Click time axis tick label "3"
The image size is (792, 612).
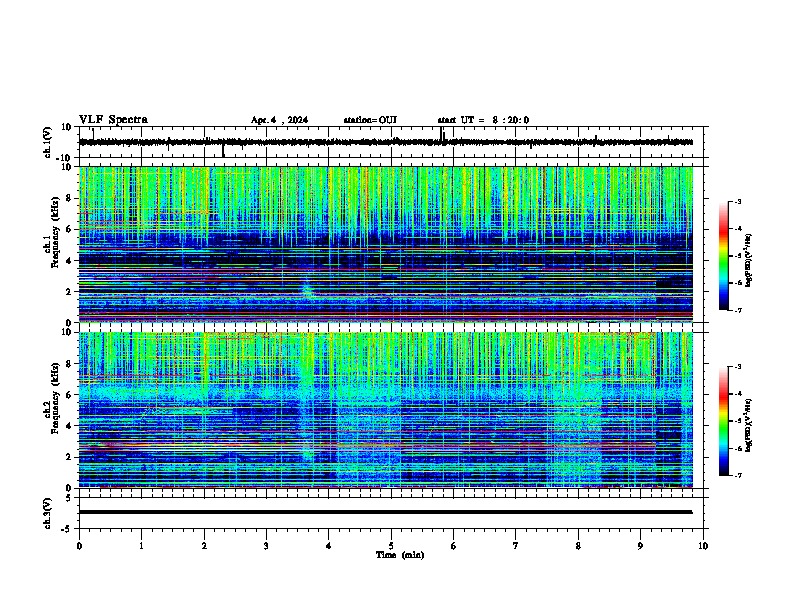coord(266,545)
